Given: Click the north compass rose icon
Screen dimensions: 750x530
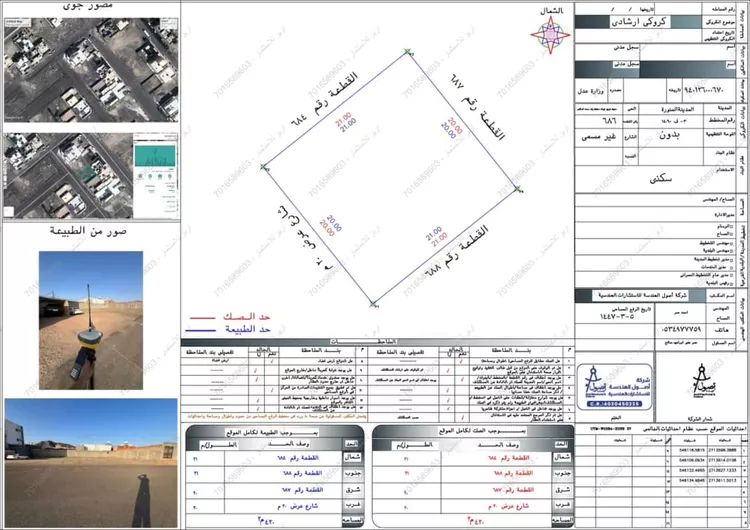Looking at the screenshot, I should click(x=551, y=34).
